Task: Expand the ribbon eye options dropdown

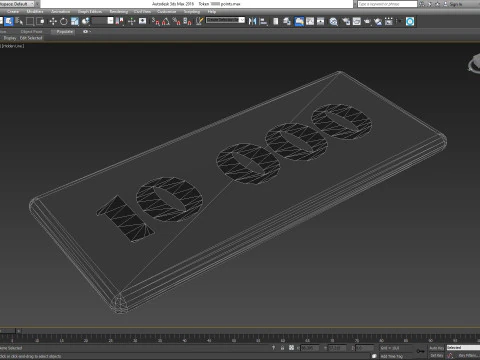Action: pyautogui.click(x=87, y=32)
